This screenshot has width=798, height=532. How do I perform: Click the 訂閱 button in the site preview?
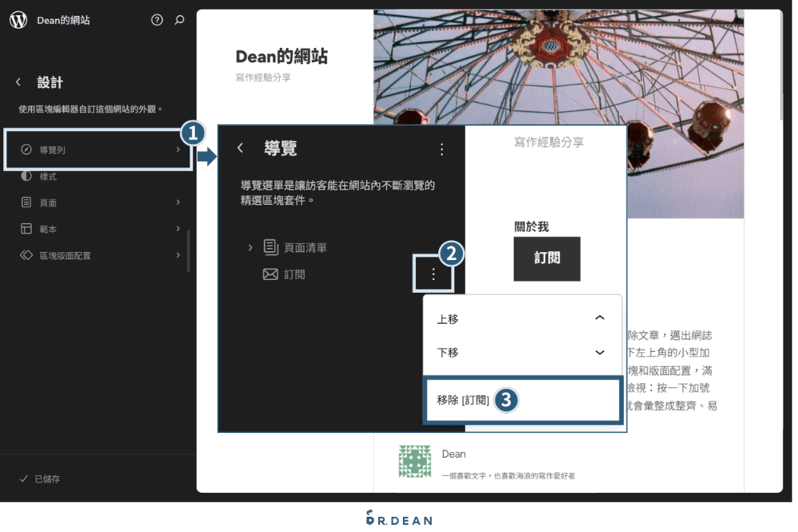coord(547,258)
